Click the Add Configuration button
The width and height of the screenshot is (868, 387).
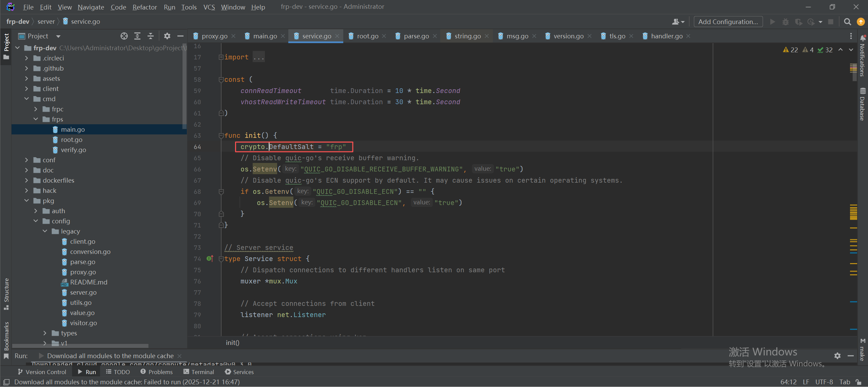[x=728, y=22]
